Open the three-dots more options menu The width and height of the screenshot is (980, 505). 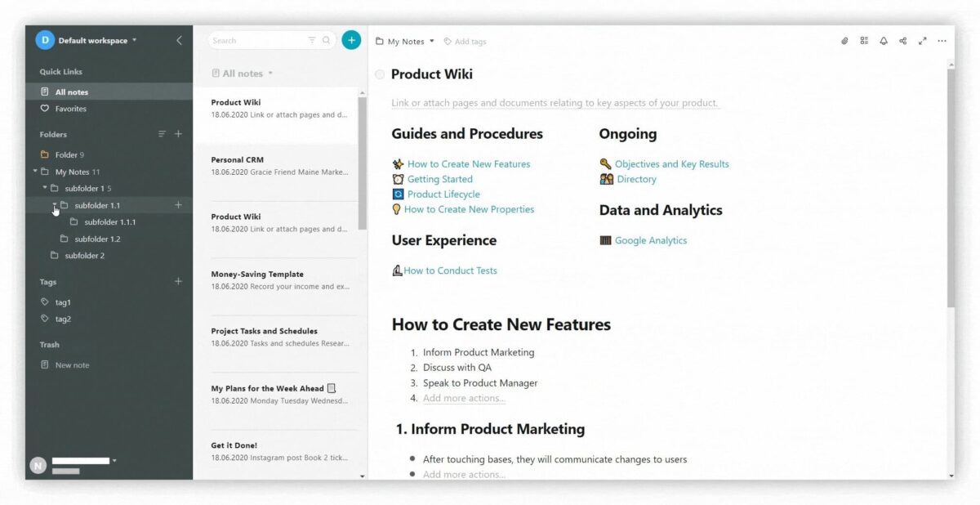[942, 41]
